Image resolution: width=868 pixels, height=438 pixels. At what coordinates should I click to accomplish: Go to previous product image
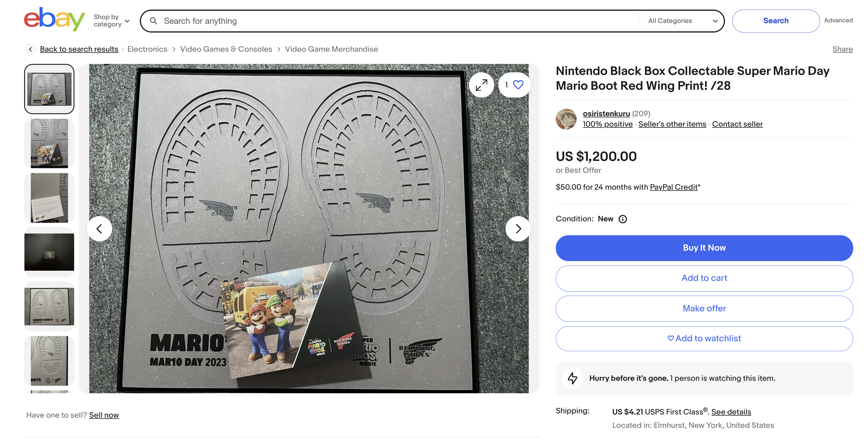[x=99, y=229]
